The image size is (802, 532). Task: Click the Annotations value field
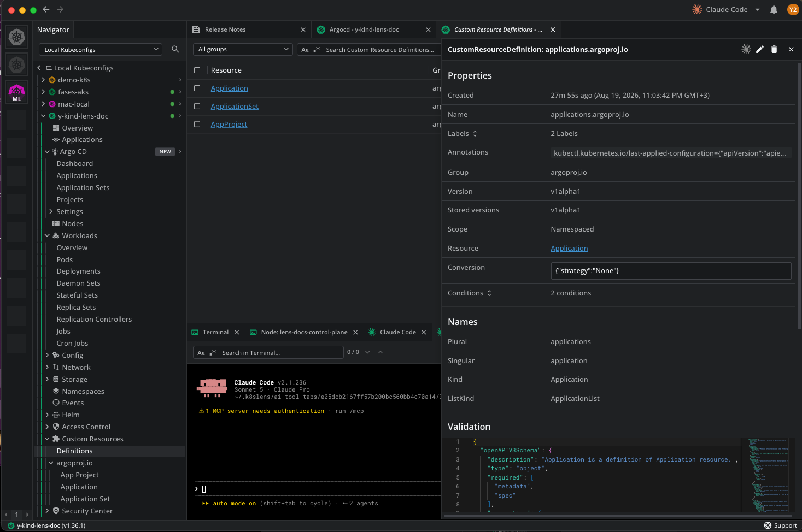coord(671,153)
